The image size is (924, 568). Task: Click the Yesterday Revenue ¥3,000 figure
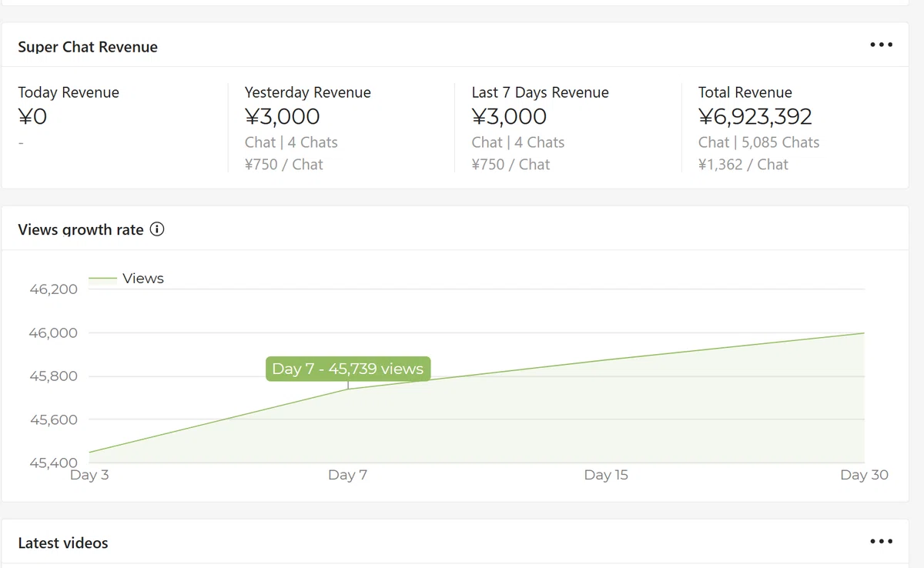282,116
